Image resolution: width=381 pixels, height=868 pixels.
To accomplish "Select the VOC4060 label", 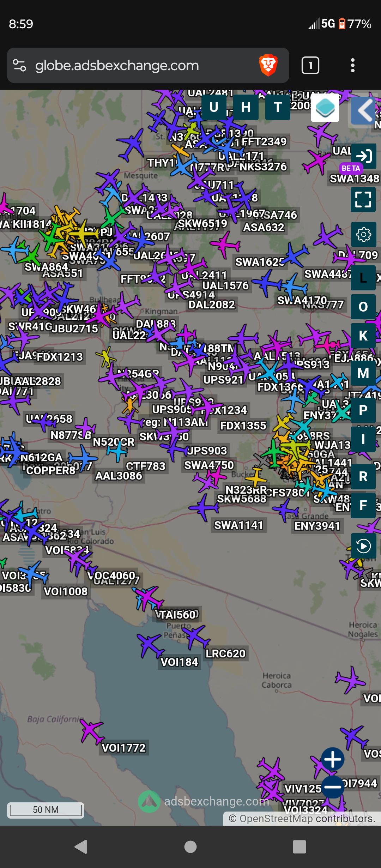I will pos(111,575).
